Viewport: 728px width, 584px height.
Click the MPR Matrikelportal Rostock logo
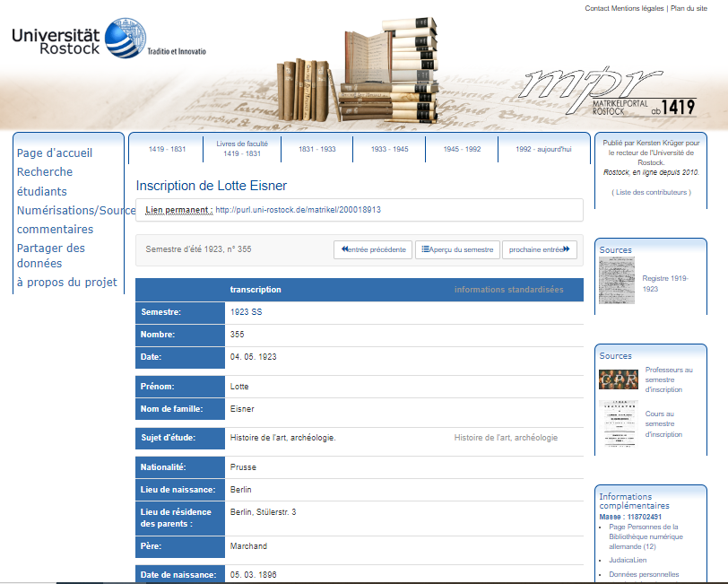pyautogui.click(x=608, y=92)
